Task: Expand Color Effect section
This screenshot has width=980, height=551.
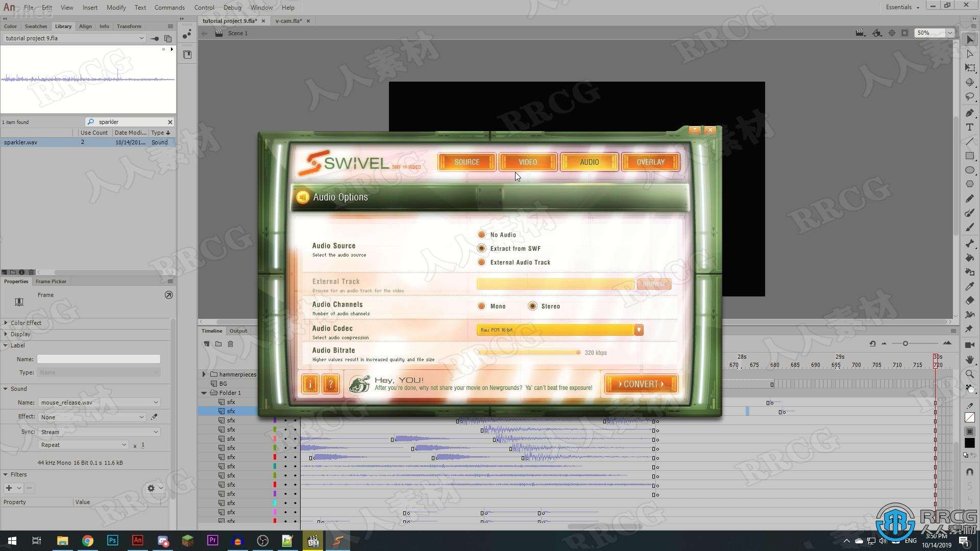Action: [x=6, y=323]
